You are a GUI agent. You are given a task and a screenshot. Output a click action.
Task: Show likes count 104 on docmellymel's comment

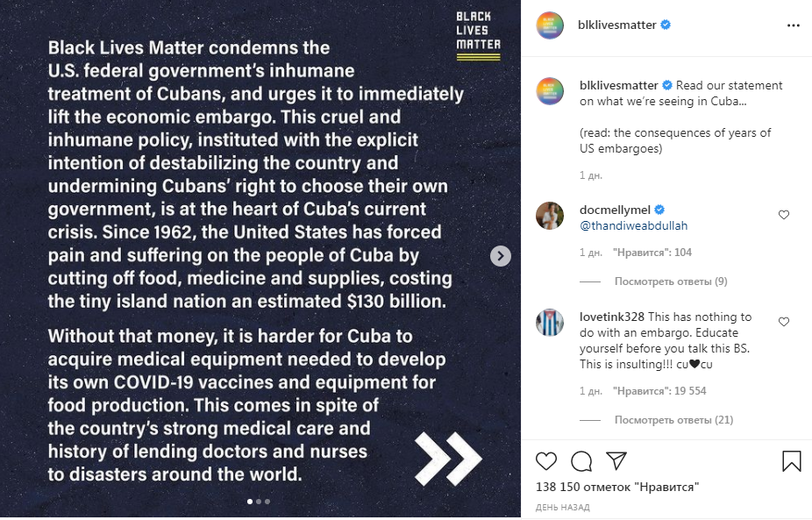coord(652,253)
